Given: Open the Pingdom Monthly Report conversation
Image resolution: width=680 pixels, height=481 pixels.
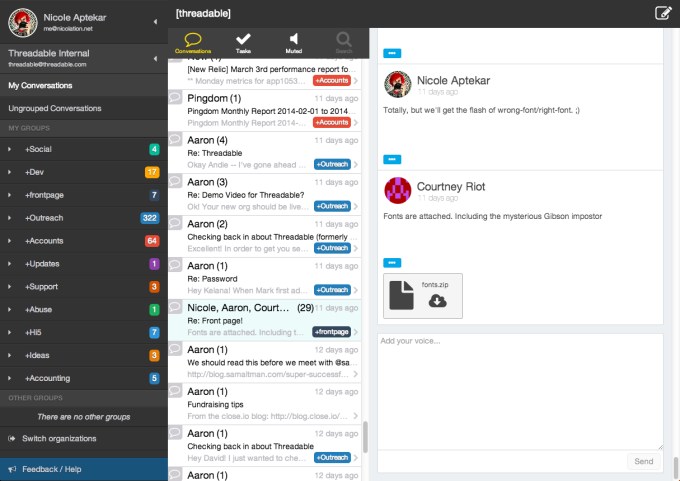Looking at the screenshot, I should click(x=265, y=111).
